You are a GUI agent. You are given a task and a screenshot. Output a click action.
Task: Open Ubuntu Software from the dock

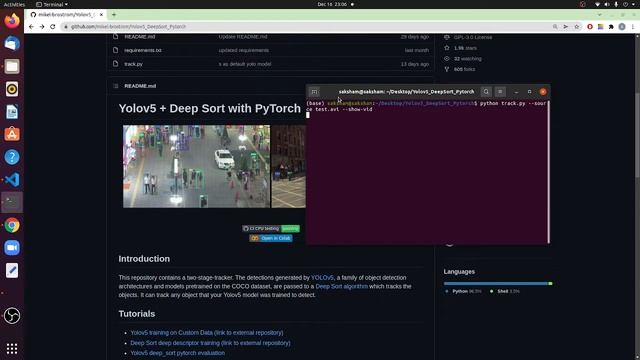click(12, 134)
